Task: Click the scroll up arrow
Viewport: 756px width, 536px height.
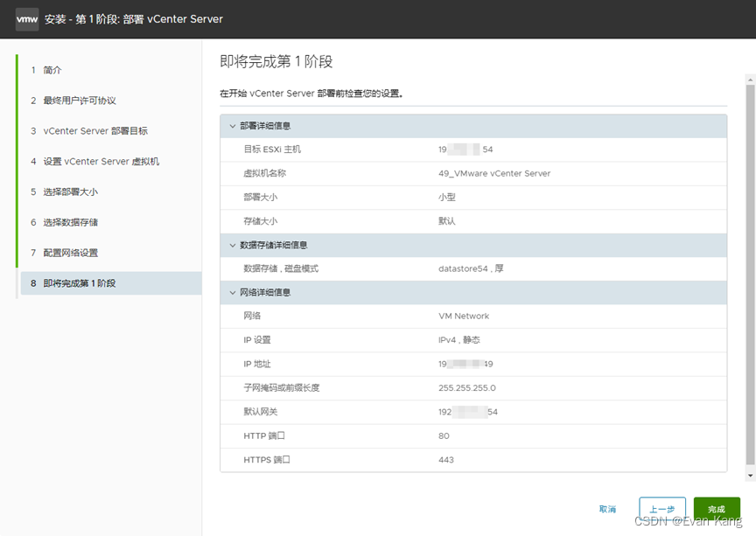Action: [750, 79]
